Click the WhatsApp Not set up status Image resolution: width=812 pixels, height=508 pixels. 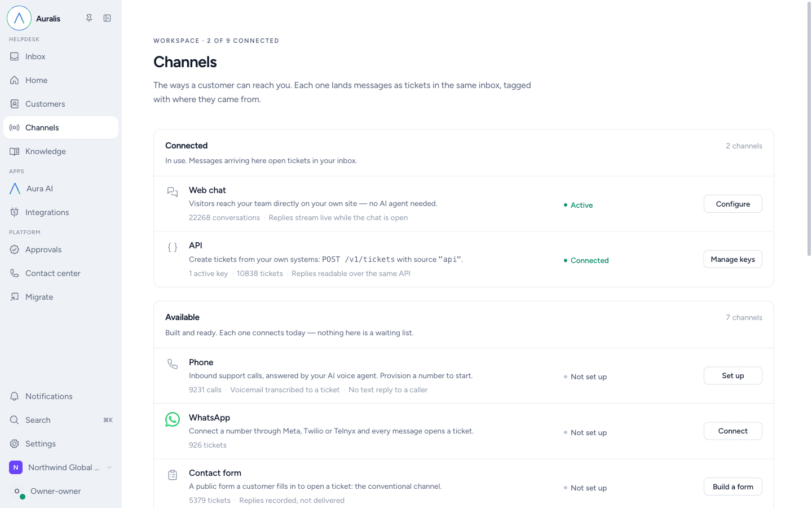point(585,432)
